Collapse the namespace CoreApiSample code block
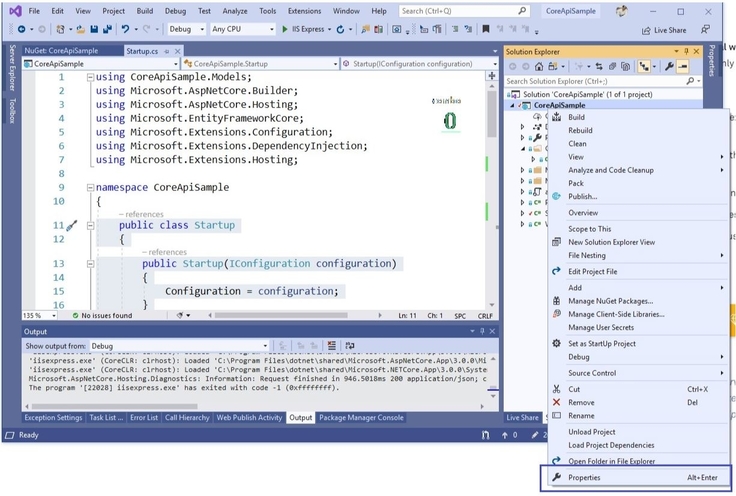736x496 pixels. point(89,187)
